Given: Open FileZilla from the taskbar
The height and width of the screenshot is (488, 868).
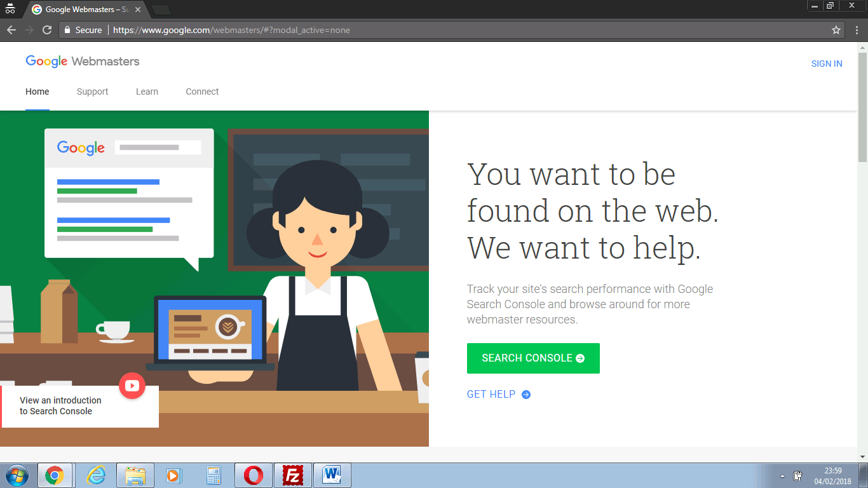Looking at the screenshot, I should point(293,475).
